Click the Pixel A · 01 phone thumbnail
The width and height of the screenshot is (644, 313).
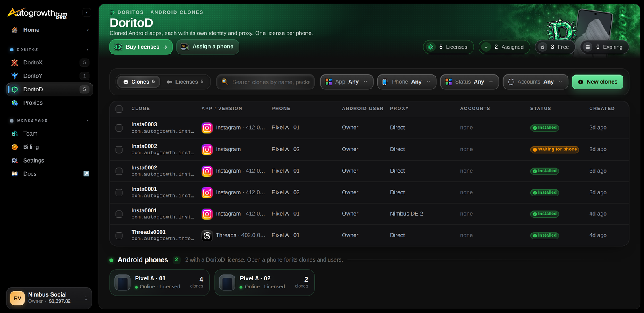point(122,282)
